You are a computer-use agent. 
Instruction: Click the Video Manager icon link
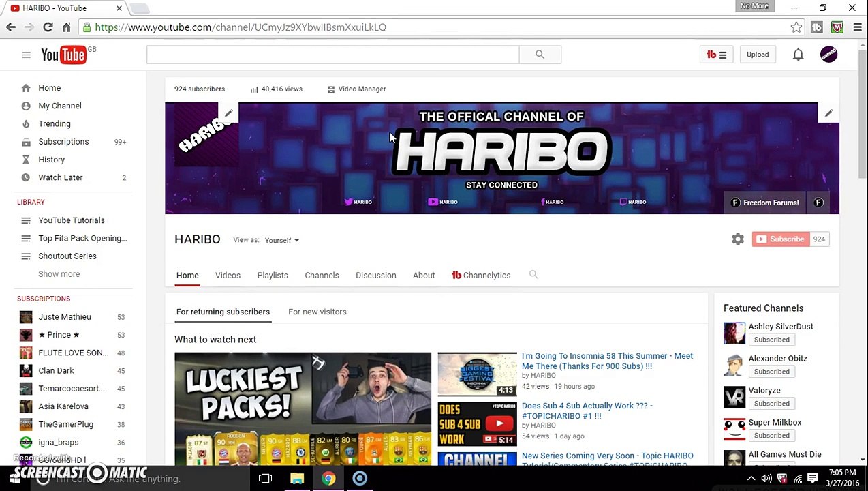click(331, 89)
